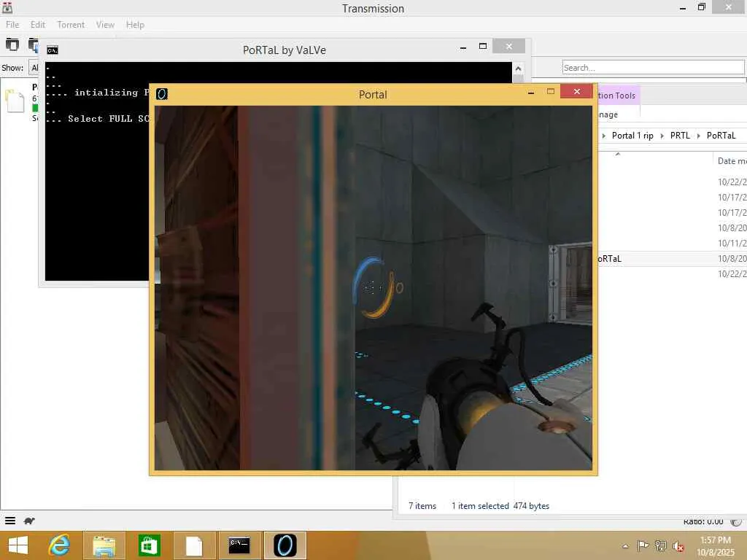Image resolution: width=747 pixels, height=560 pixels.
Task: Open the Show filter dropdown in Transmission
Action: pos(34,68)
